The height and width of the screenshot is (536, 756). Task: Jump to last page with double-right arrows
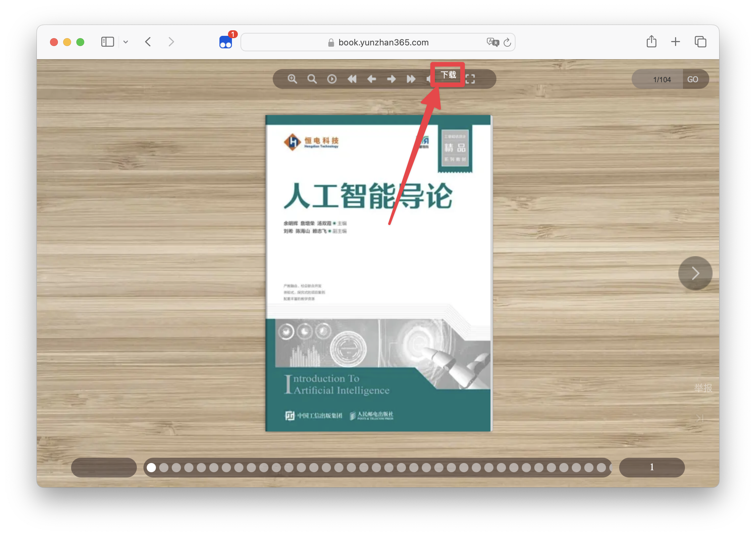411,79
